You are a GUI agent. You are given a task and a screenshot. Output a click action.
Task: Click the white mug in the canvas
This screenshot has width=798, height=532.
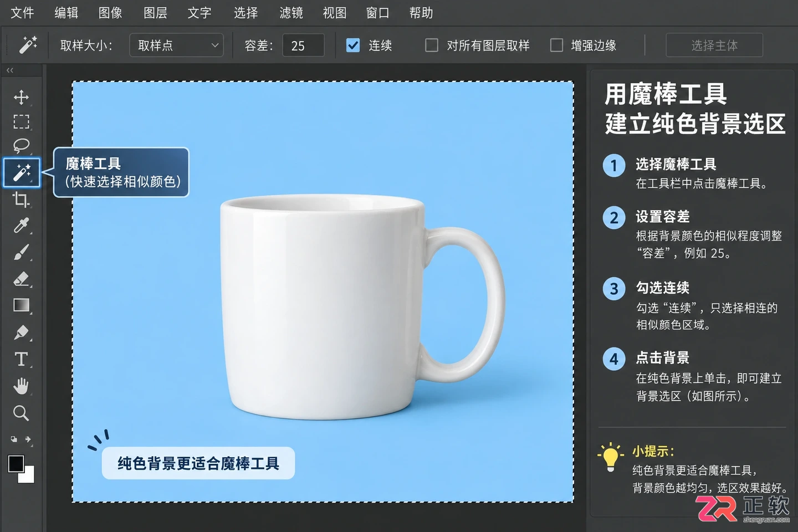[x=321, y=308]
